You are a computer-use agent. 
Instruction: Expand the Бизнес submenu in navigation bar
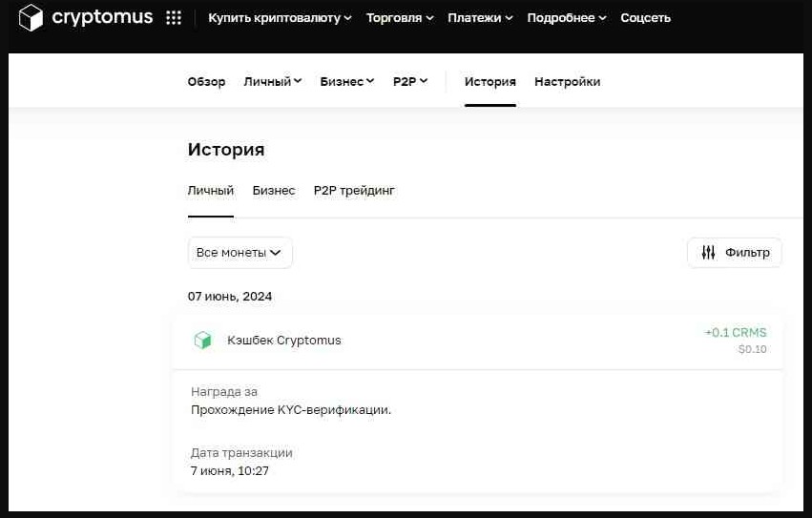click(x=347, y=82)
